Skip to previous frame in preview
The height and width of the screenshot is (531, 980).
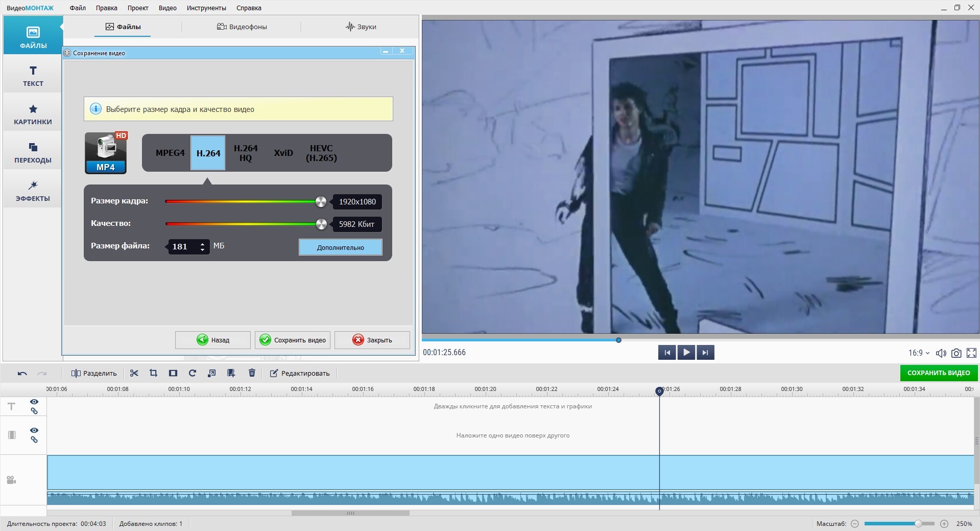coord(667,352)
